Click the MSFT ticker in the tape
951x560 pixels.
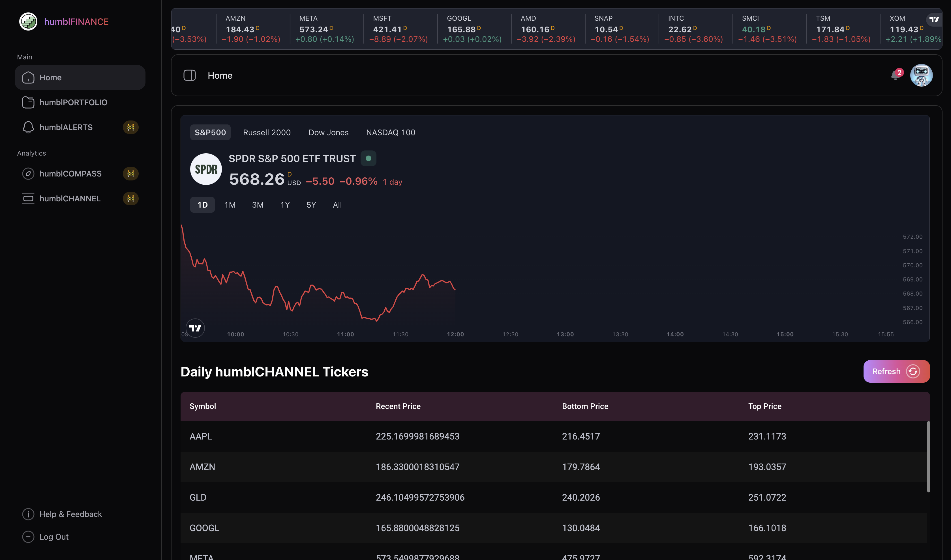point(400,29)
